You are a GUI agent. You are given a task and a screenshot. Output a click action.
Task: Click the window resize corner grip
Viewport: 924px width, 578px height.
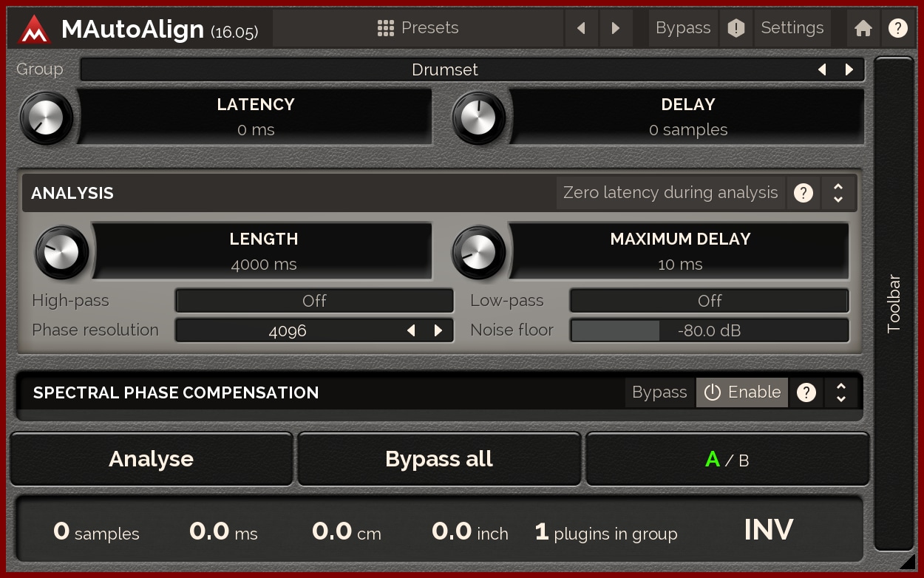pos(906,562)
